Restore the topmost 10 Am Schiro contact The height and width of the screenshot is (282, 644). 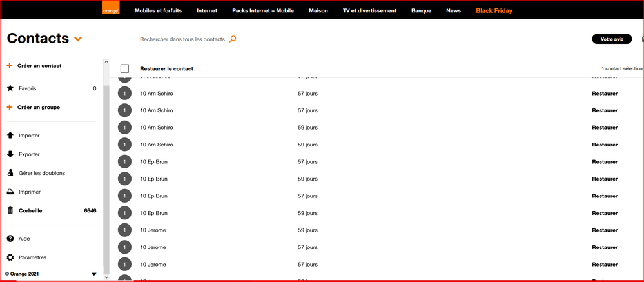point(605,94)
